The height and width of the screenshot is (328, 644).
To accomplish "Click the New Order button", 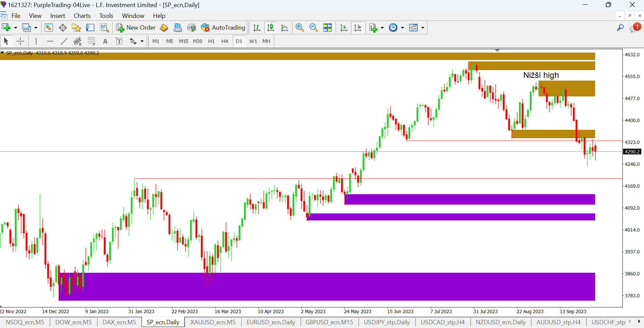I will point(136,28).
